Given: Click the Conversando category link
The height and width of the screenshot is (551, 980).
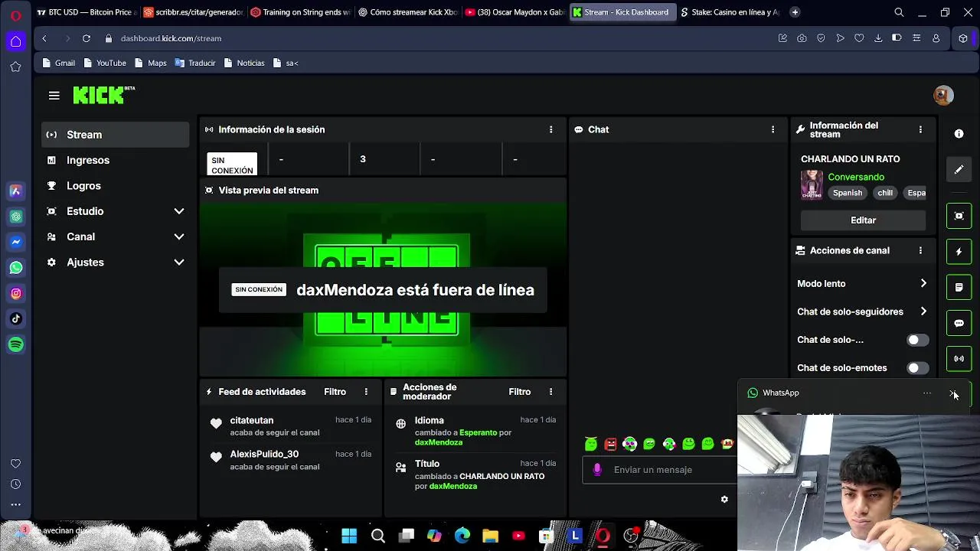Looking at the screenshot, I should [x=856, y=177].
